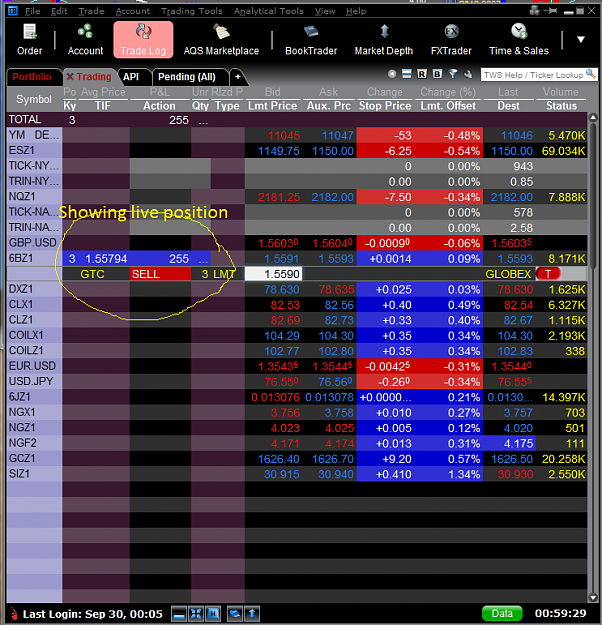Click the green Data status button
602x625 pixels.
(502, 613)
